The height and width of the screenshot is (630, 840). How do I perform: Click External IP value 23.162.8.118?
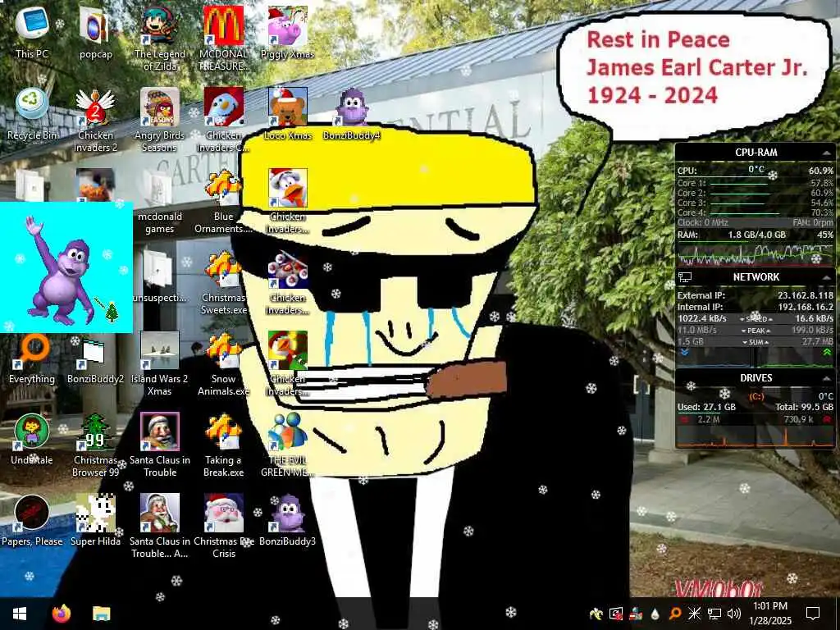tap(806, 295)
